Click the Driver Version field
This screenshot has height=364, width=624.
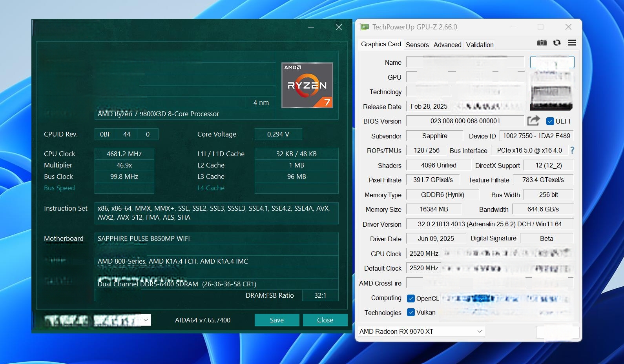tap(490, 224)
